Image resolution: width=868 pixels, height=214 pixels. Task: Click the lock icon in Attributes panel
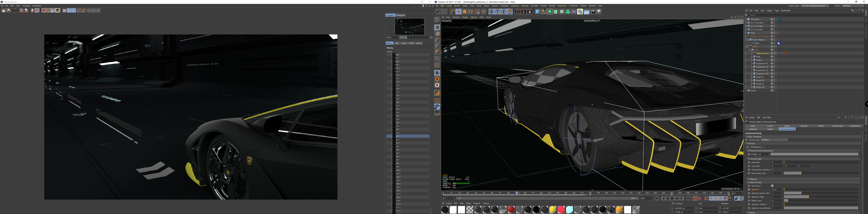[856, 117]
